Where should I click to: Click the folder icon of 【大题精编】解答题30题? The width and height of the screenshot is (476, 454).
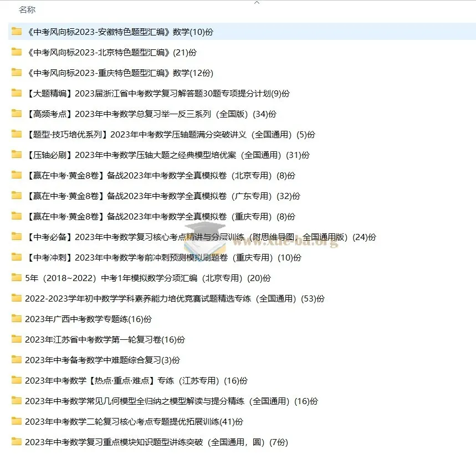click(16, 93)
